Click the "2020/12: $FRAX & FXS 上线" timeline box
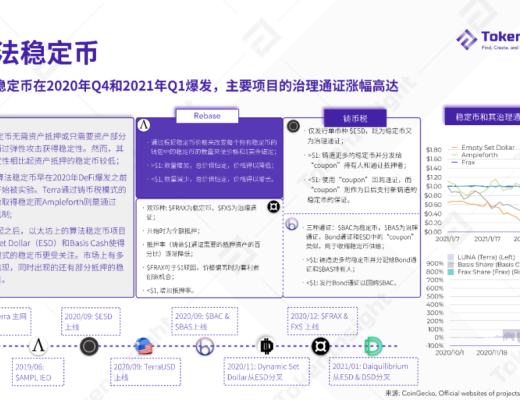Image resolution: width=520 pixels, height=400 pixels. point(322,321)
